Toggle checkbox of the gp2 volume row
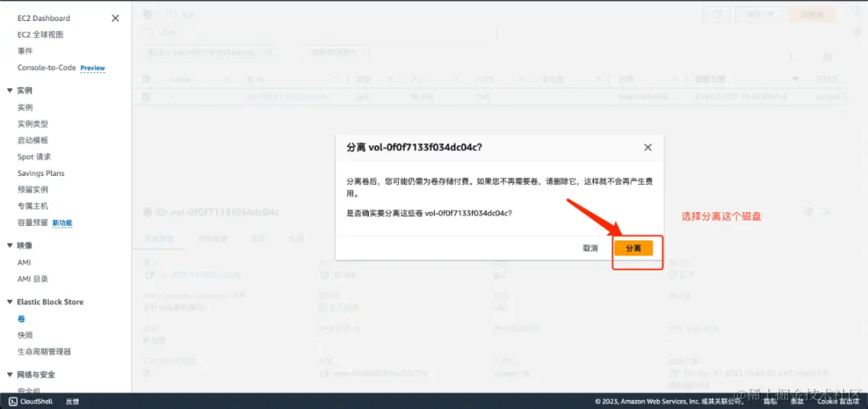 pyautogui.click(x=146, y=96)
